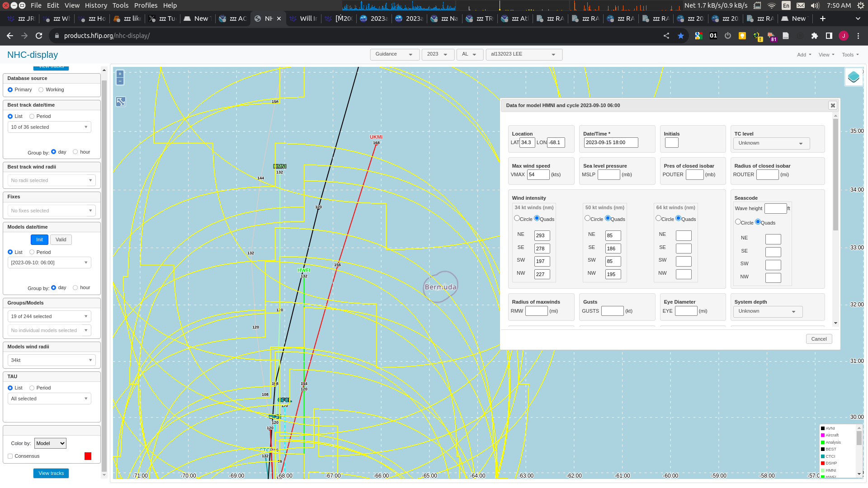Open the browser side panel icon
This screenshot has height=488, width=868.
coord(829,36)
